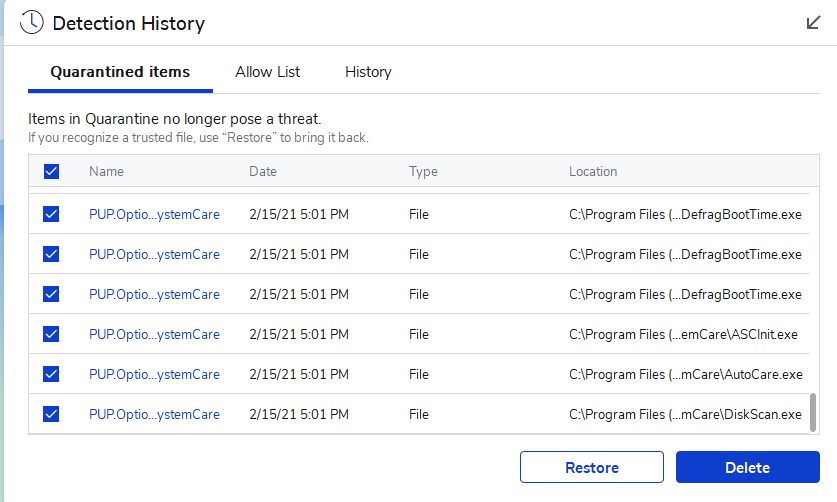Screen dimensions: 837x502
Task: Open the PUP link in the ASCInit.exe row
Action: click(x=154, y=334)
